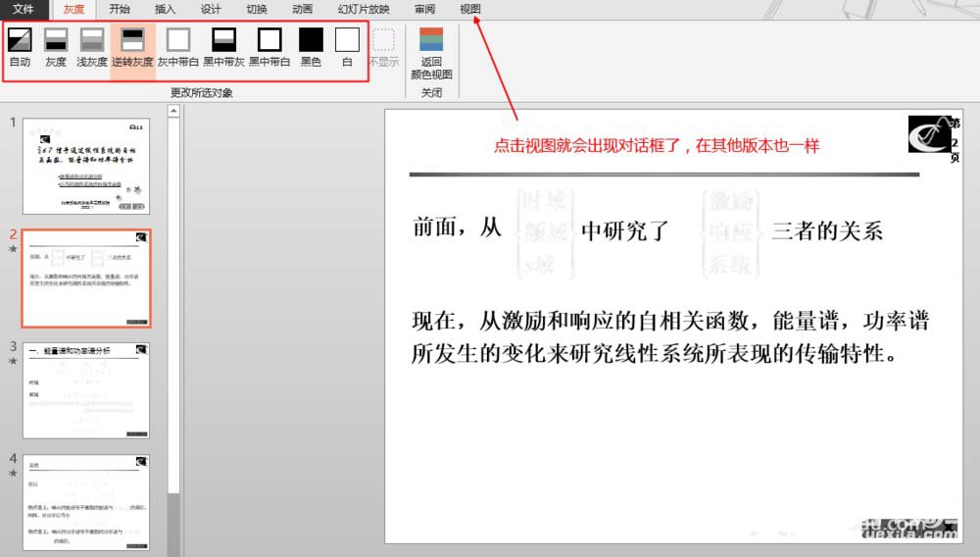Apply 灰中带白 gray with white fill

click(178, 46)
